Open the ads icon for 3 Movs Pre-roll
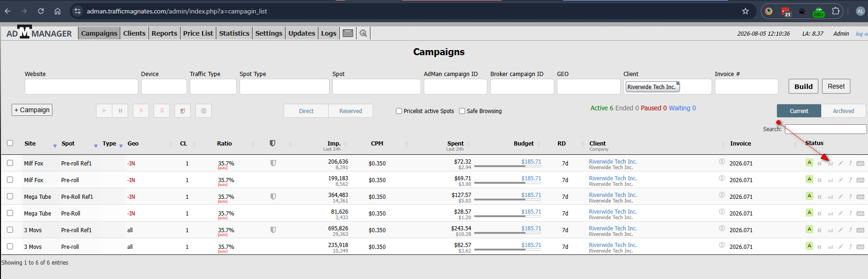The height and width of the screenshot is (279, 868). pyautogui.click(x=860, y=247)
